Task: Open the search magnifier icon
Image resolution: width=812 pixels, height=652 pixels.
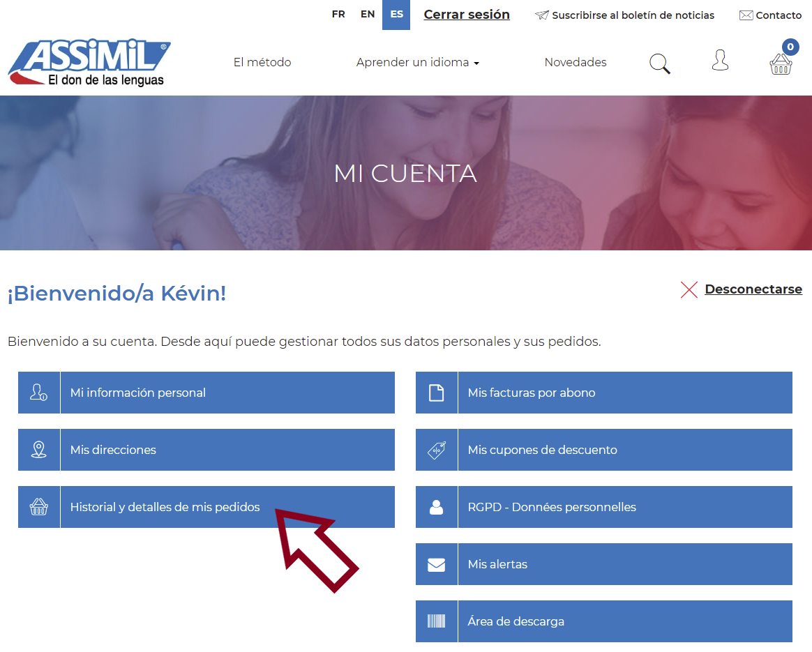Action: click(659, 63)
